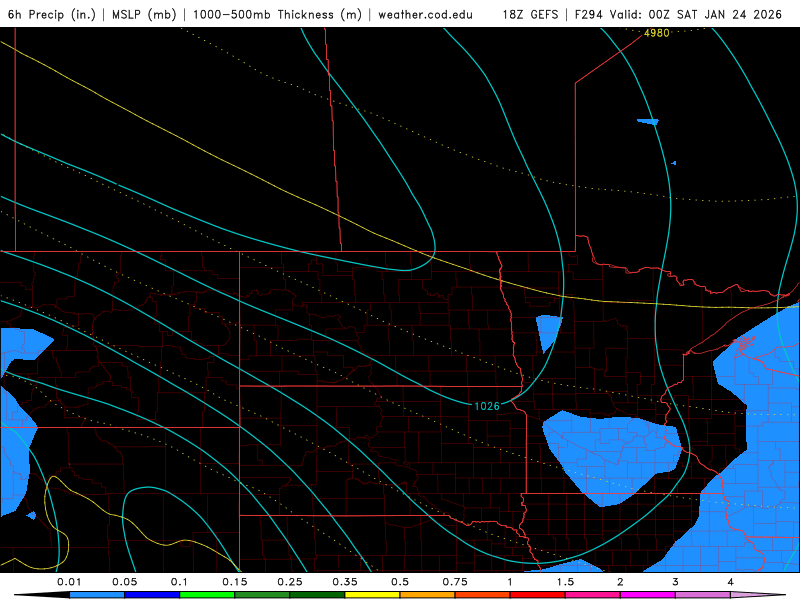
Task: Click the dark blue 0.05–0.1 colorbar segment
Action: tap(152, 595)
